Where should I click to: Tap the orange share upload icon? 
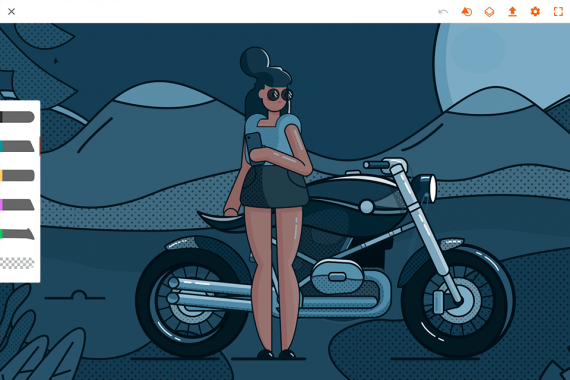(512, 12)
